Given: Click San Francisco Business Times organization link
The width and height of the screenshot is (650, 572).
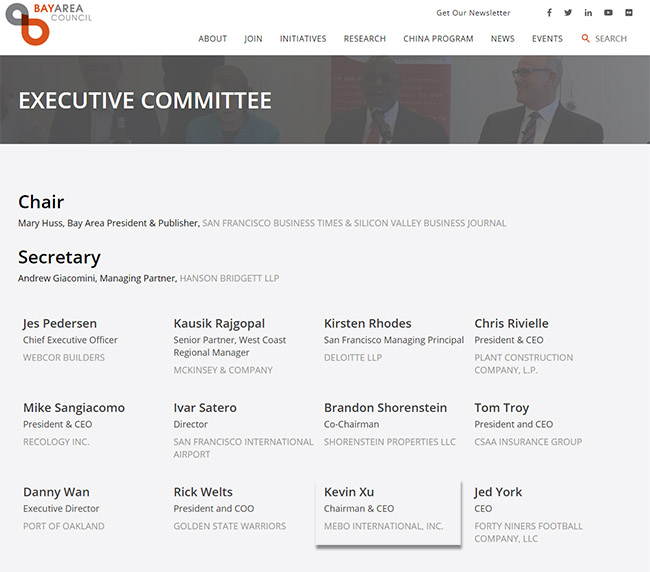Looking at the screenshot, I should pos(354,223).
